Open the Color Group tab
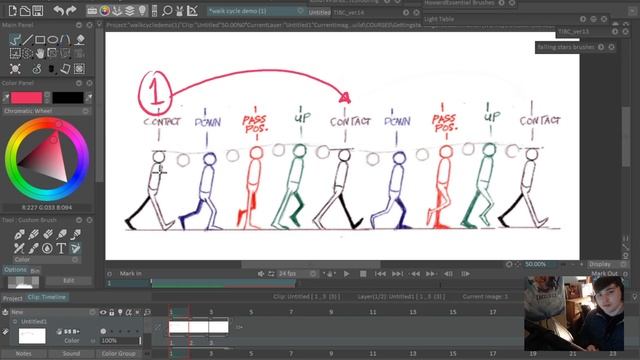This screenshot has width=640, height=360. [x=118, y=353]
